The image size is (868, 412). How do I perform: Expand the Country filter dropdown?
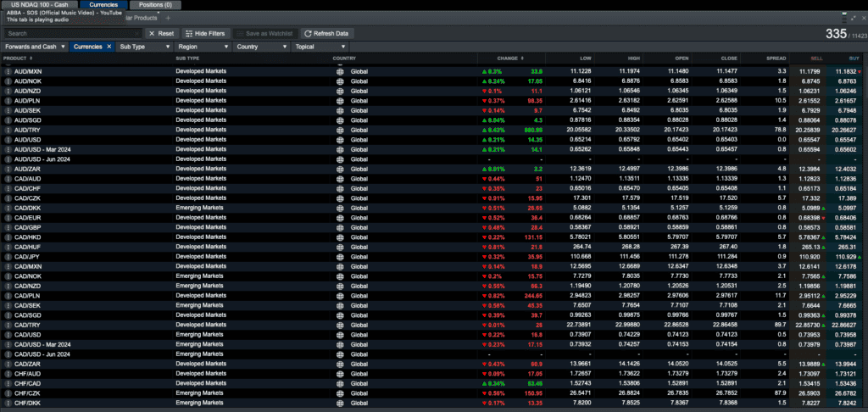(x=261, y=47)
